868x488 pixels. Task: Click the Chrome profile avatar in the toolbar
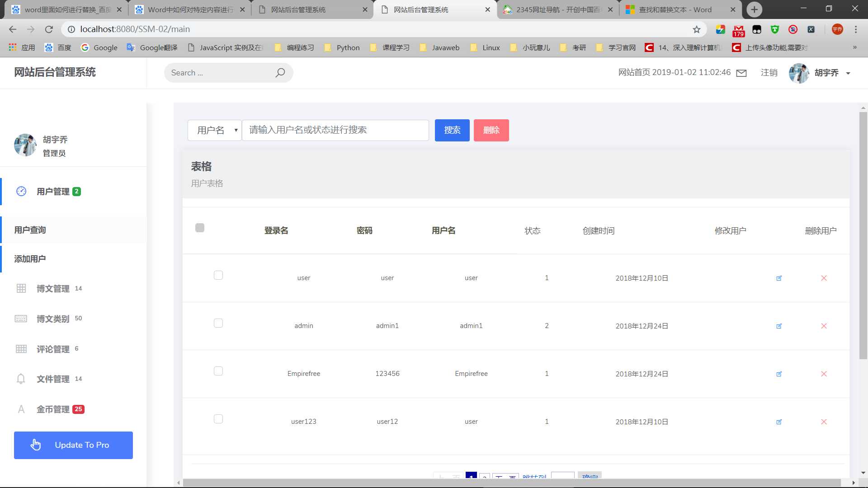click(837, 29)
